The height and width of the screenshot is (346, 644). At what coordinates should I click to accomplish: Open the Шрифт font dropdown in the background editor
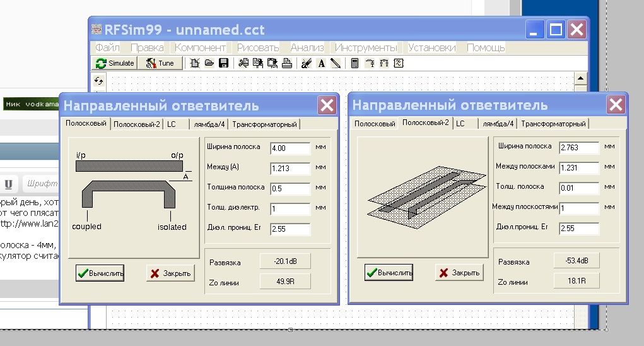(x=40, y=183)
